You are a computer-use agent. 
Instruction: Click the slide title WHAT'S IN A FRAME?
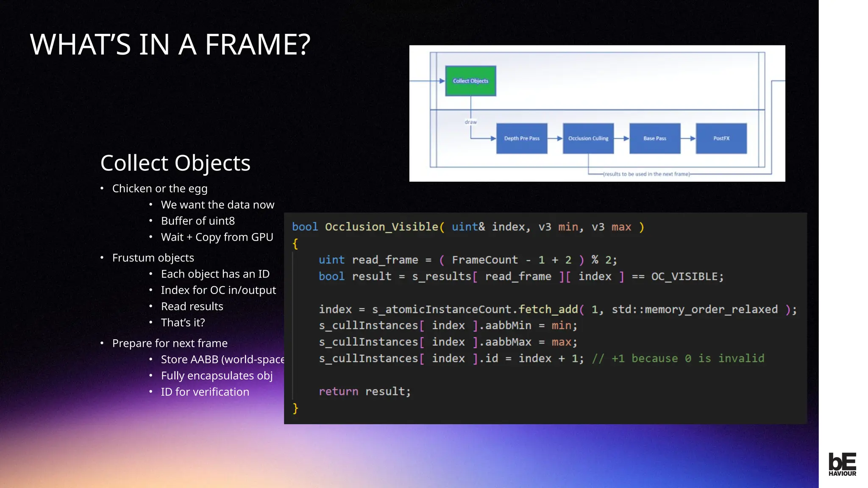click(170, 44)
